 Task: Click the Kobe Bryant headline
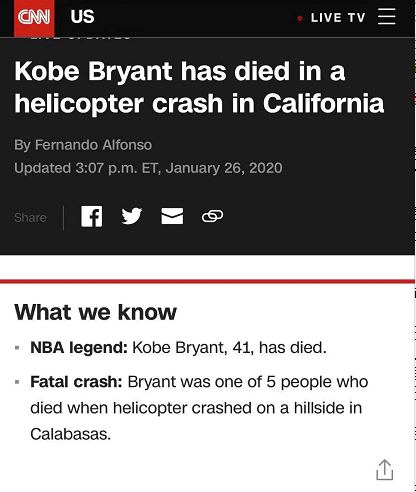point(199,87)
